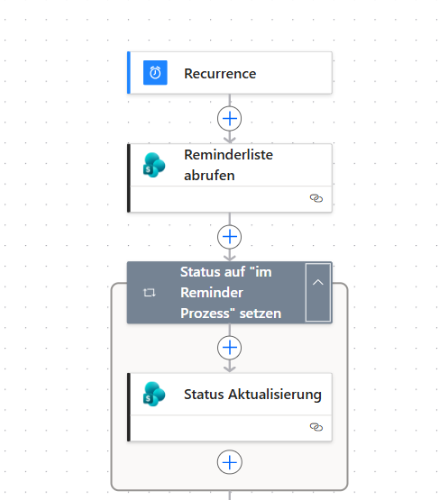The width and height of the screenshot is (448, 500).
Task: Open the Recurrence trigger card
Action: [x=230, y=73]
